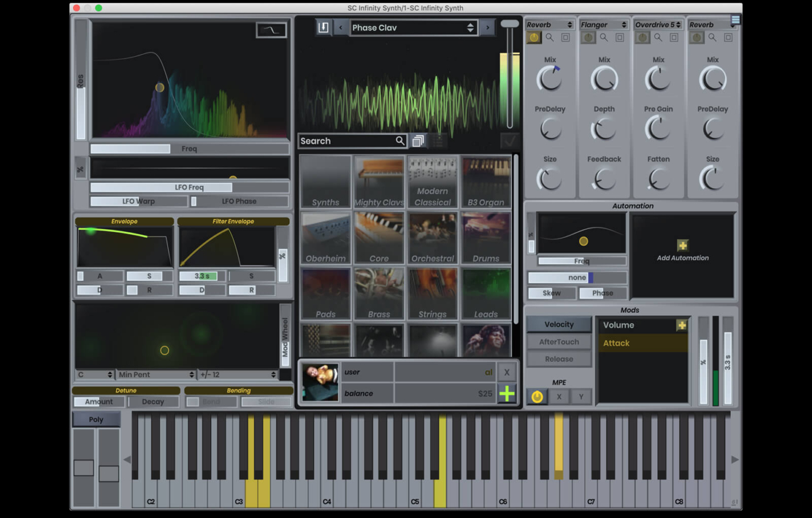Click the square icon in last Reverb slot
812x518 pixels.
(728, 37)
